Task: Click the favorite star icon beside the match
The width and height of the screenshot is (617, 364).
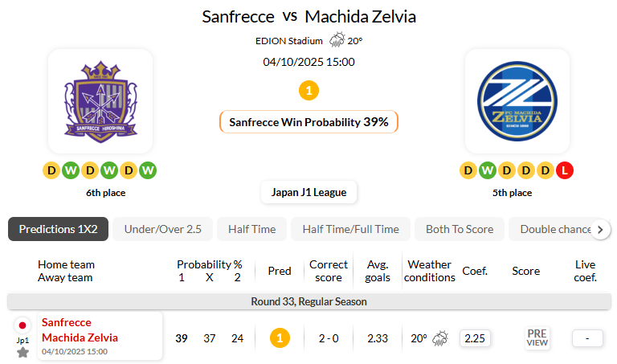Action: coord(22,353)
